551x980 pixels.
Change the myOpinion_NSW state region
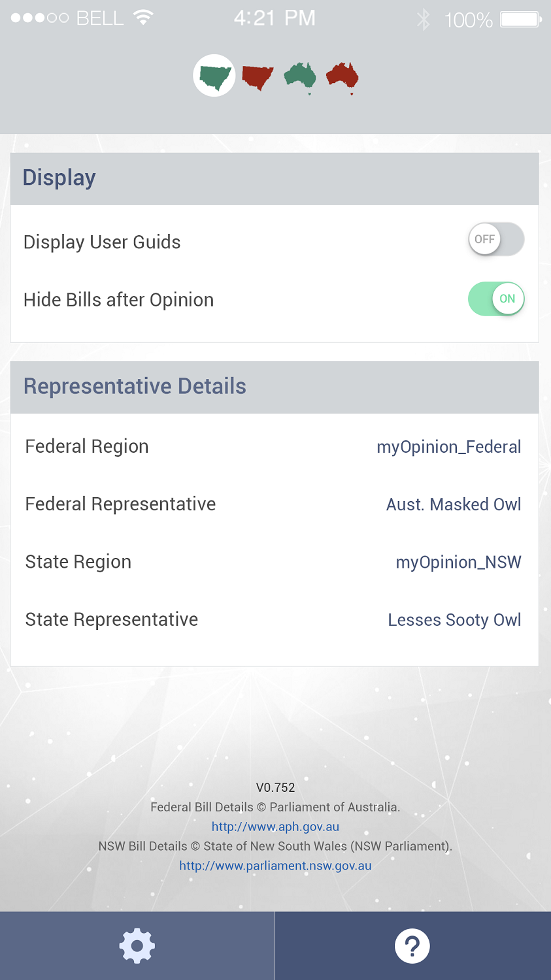[458, 562]
